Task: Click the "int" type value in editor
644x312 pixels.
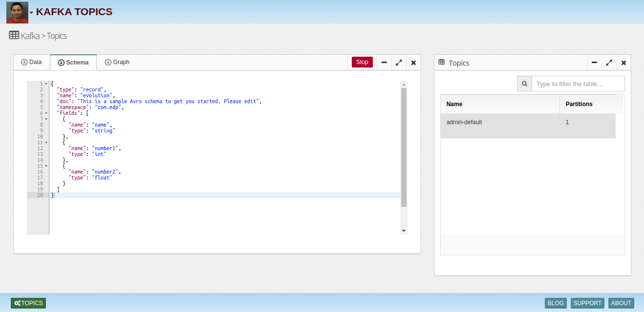Action: click(x=99, y=154)
